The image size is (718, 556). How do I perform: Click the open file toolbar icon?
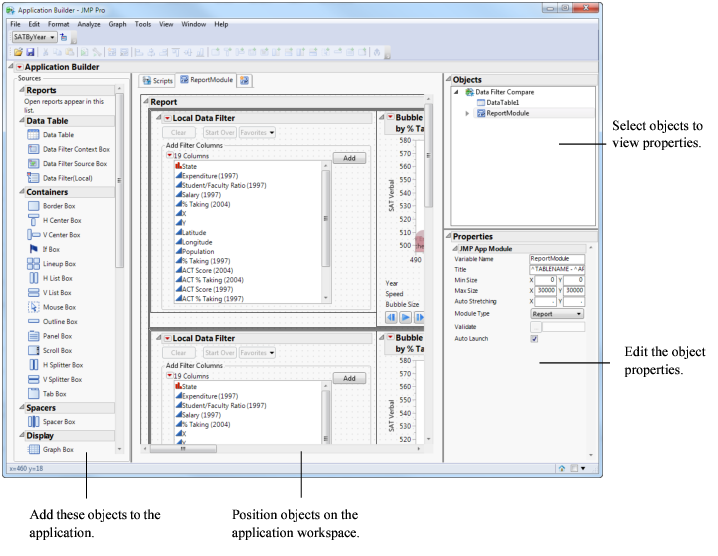(18, 51)
